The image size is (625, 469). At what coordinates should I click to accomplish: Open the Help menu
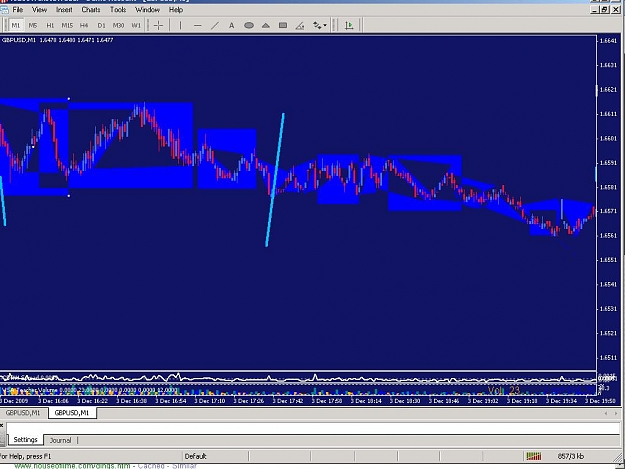pyautogui.click(x=176, y=10)
